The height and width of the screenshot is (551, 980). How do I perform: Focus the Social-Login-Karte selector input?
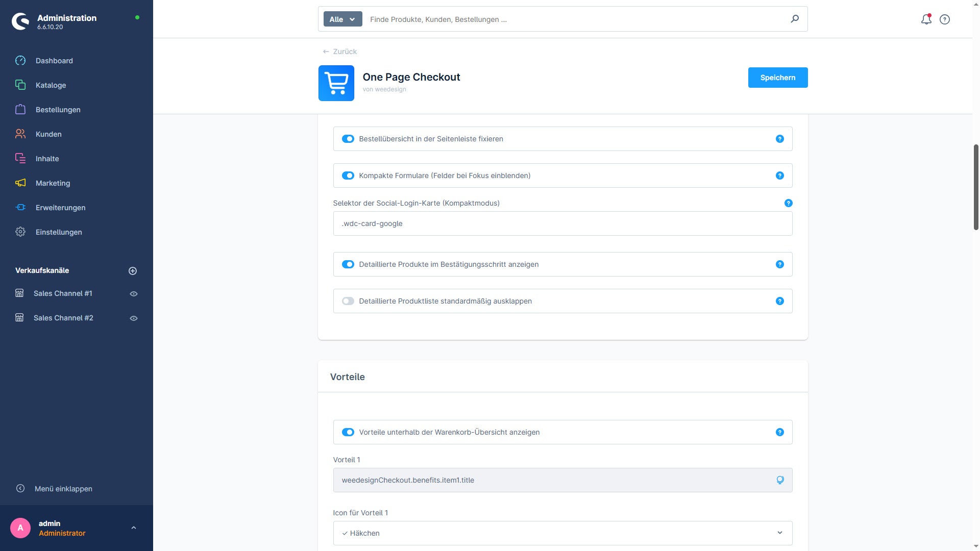tap(562, 223)
